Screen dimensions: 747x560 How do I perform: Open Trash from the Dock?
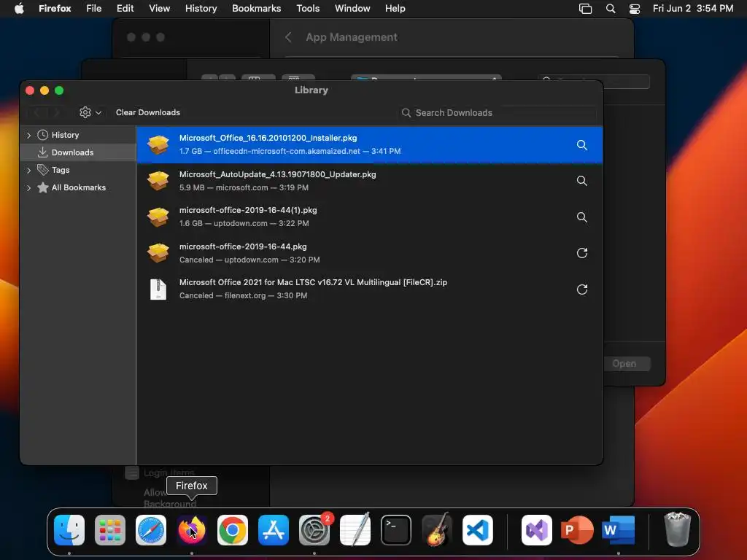(678, 530)
